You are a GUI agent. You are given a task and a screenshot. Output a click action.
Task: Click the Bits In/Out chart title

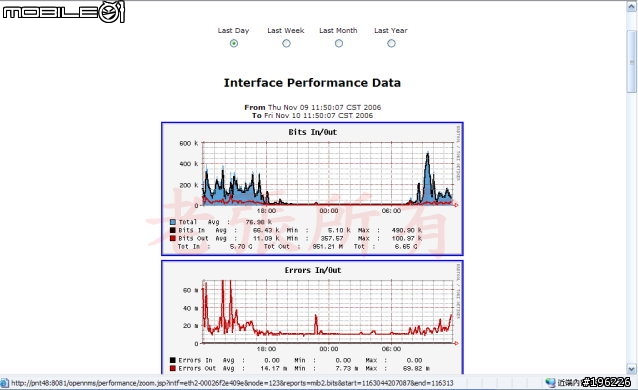312,132
